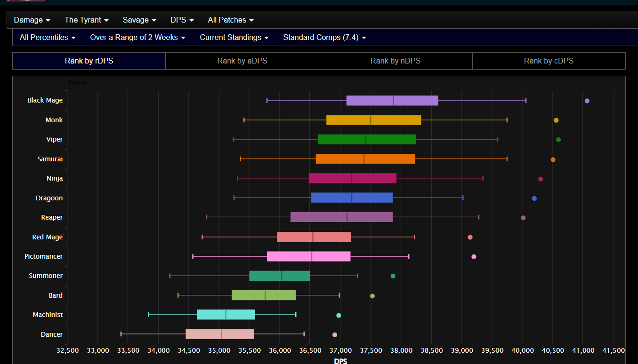
Task: Expand the DPS role dropdown
Action: pyautogui.click(x=182, y=20)
